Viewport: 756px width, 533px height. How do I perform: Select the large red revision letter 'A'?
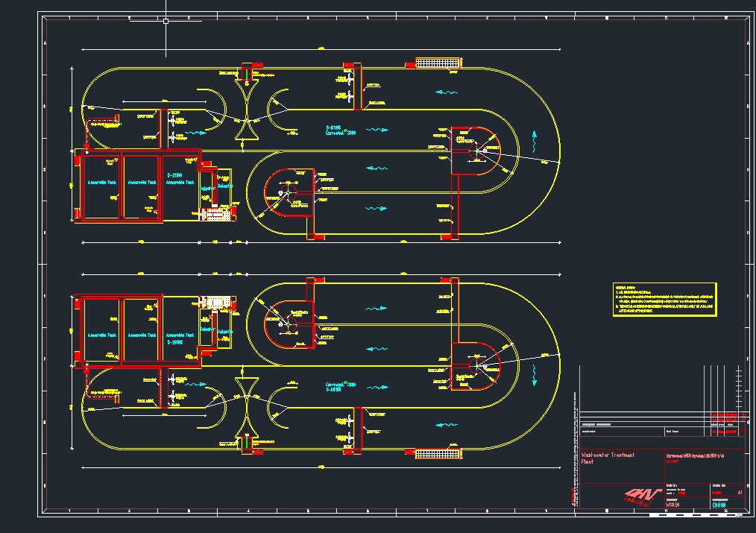tap(742, 429)
